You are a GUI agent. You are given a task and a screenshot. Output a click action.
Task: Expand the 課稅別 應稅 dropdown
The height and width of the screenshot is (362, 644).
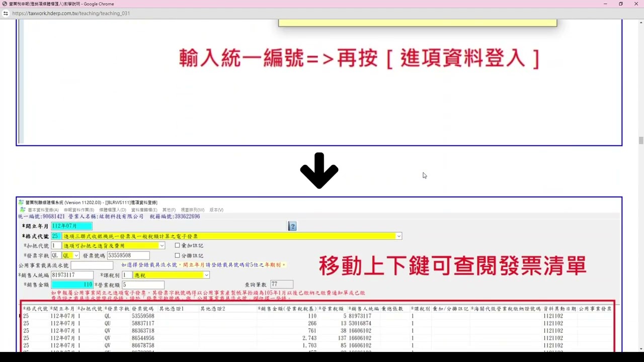tap(206, 275)
